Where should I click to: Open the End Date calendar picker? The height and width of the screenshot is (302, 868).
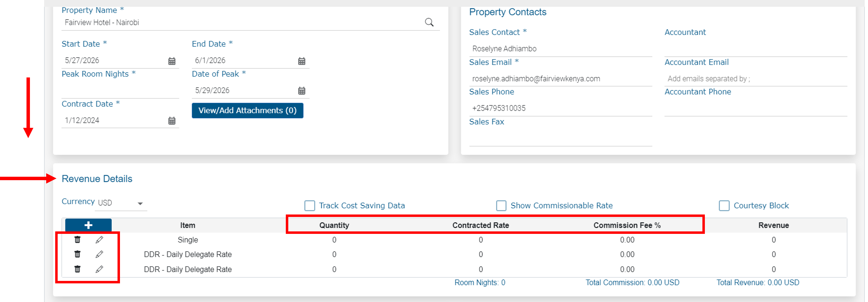coord(302,61)
